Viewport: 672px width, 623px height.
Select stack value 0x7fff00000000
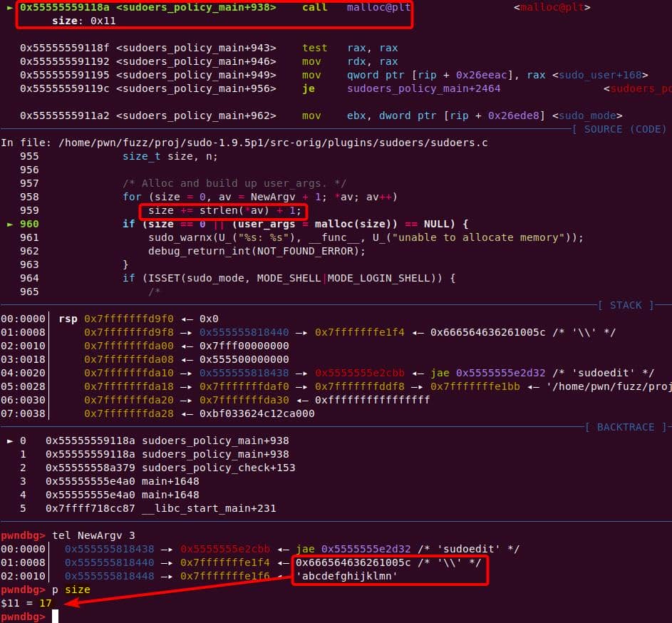click(244, 346)
